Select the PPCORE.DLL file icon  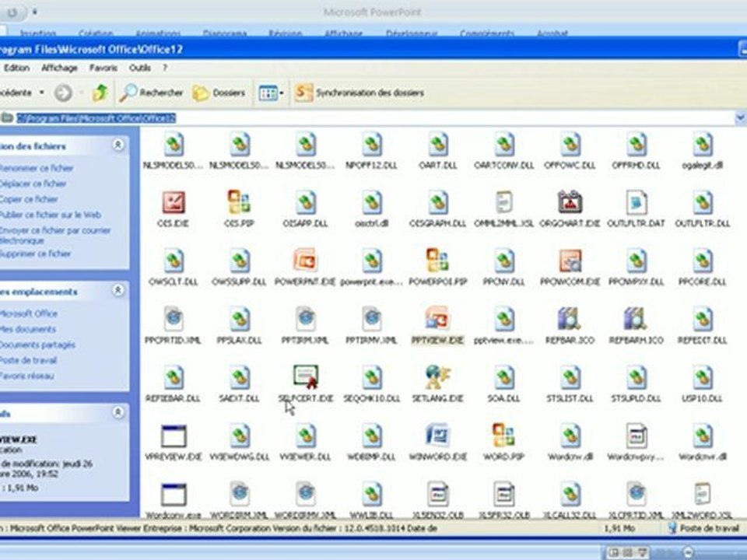(x=702, y=261)
